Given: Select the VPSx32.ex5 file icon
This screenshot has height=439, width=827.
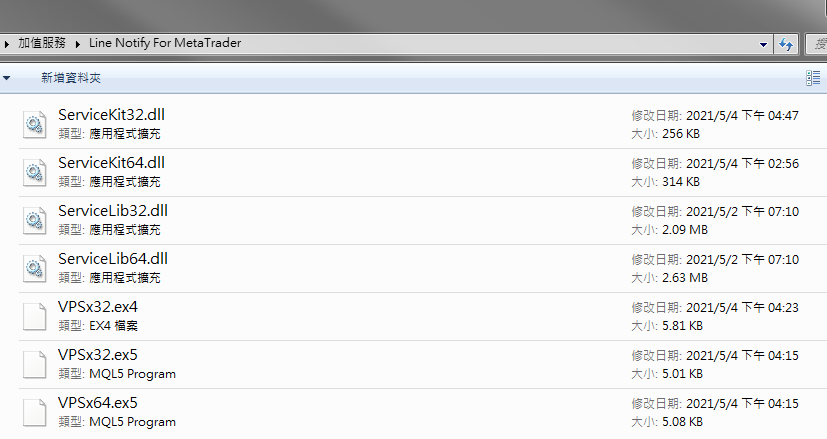Looking at the screenshot, I should pyautogui.click(x=34, y=364).
